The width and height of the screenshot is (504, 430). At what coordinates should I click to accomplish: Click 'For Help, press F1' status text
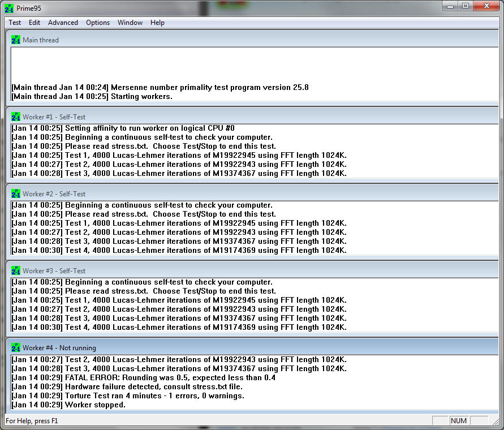[x=32, y=421]
